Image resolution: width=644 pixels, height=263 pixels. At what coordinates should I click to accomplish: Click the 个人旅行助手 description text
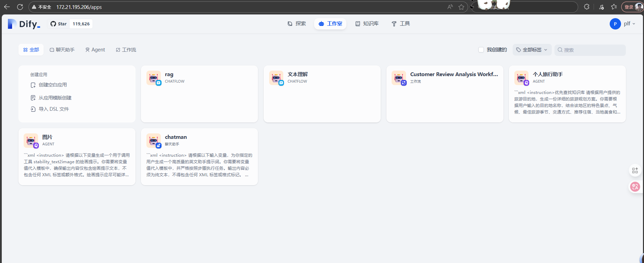pyautogui.click(x=567, y=102)
